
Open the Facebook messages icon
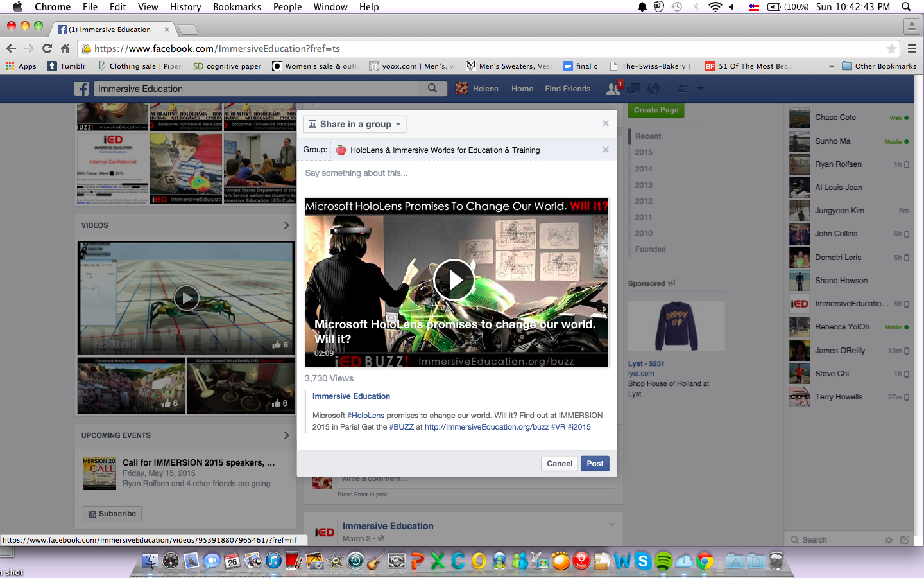click(x=634, y=89)
